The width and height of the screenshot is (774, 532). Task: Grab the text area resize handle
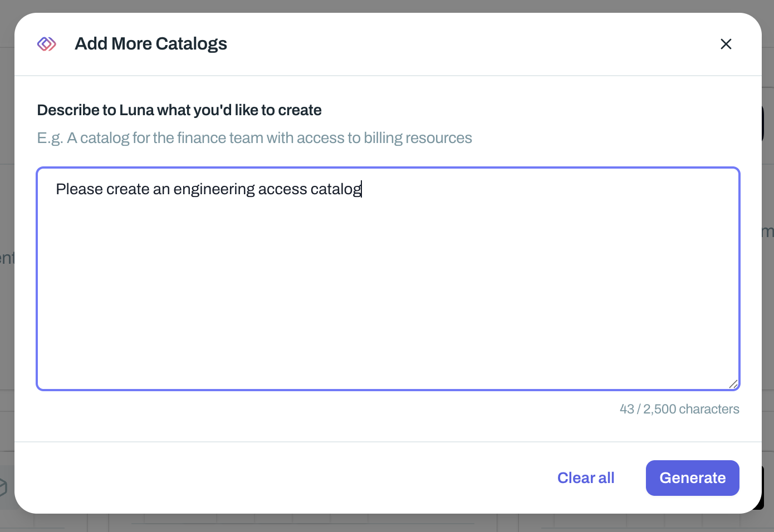(x=733, y=384)
